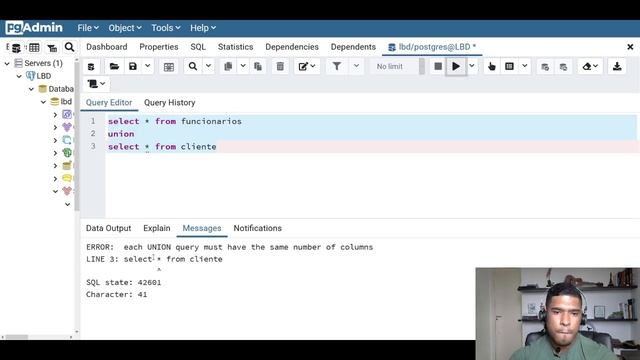
Task: Open the explain analyze options dropdown arrow
Action: [524, 67]
